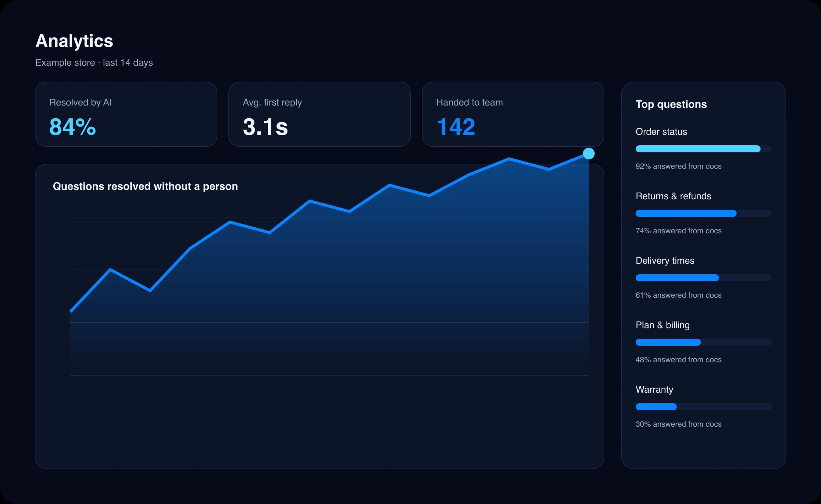Open the Resolved by AI stat card
The image size is (821, 504).
pos(126,114)
